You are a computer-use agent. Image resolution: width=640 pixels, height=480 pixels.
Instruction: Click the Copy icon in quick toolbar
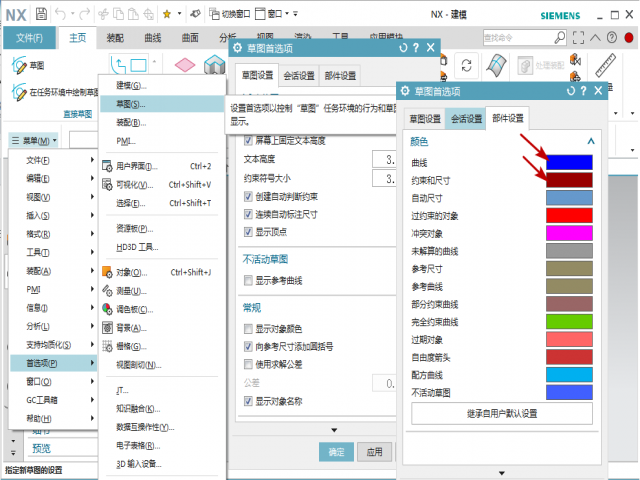point(118,14)
